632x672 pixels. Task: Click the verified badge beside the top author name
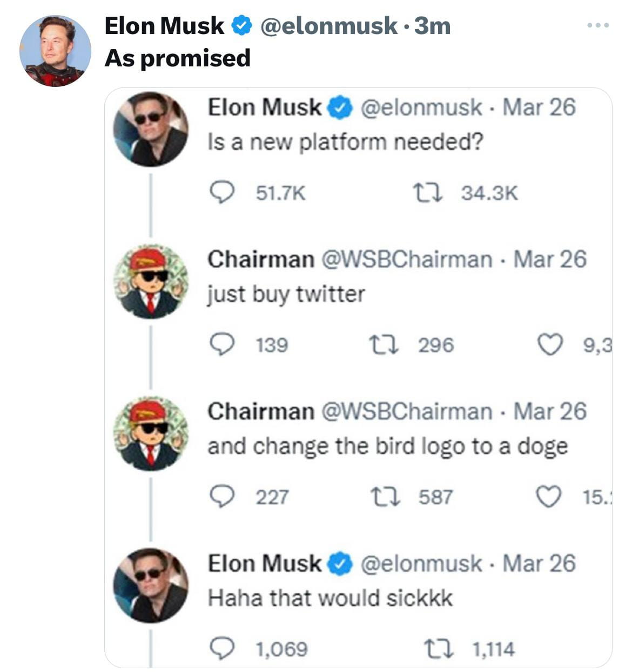coord(241,25)
